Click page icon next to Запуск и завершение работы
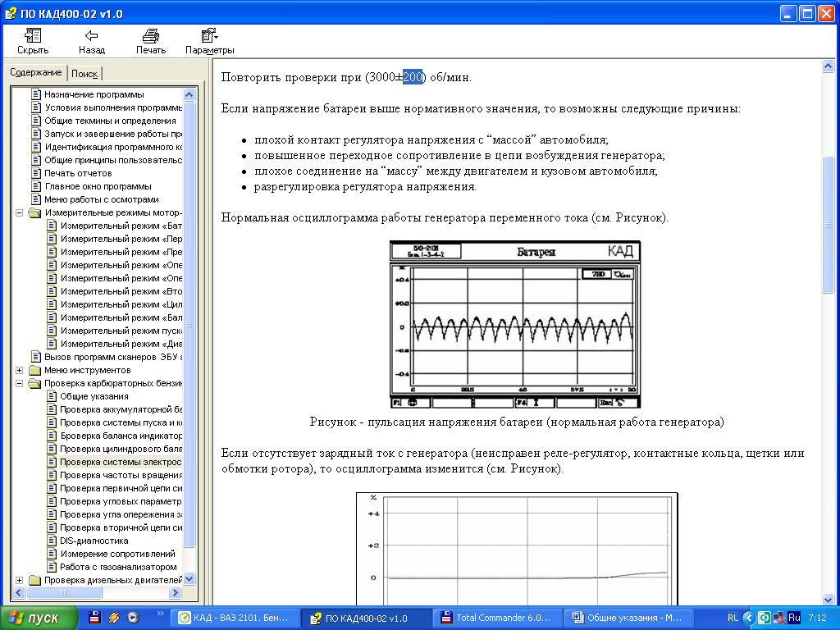The width and height of the screenshot is (840, 630). [36, 134]
